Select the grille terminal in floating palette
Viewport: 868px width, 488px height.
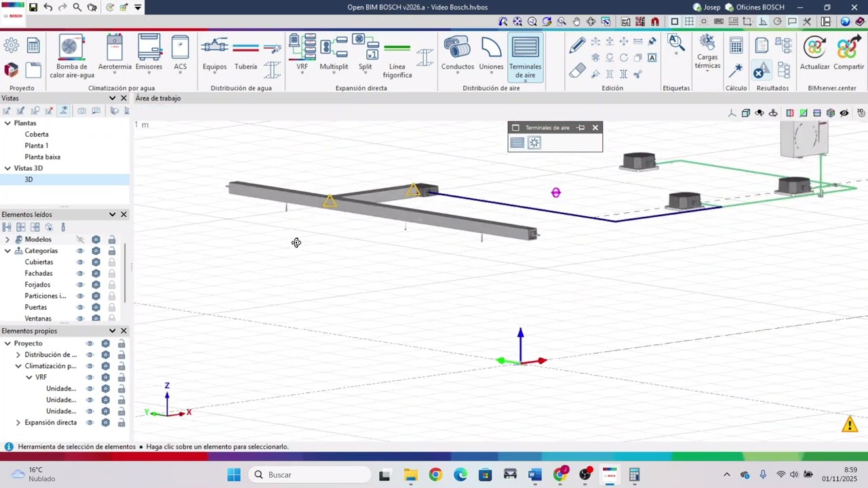(517, 143)
